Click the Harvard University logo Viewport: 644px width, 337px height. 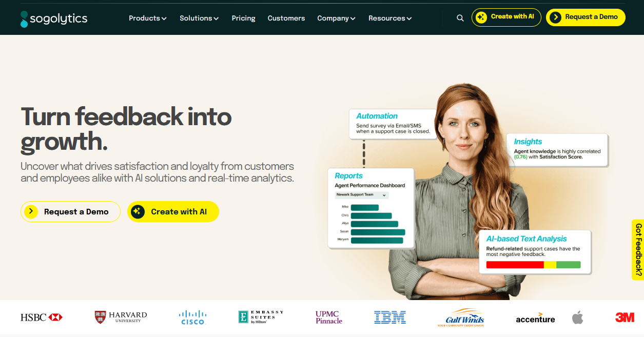121,317
